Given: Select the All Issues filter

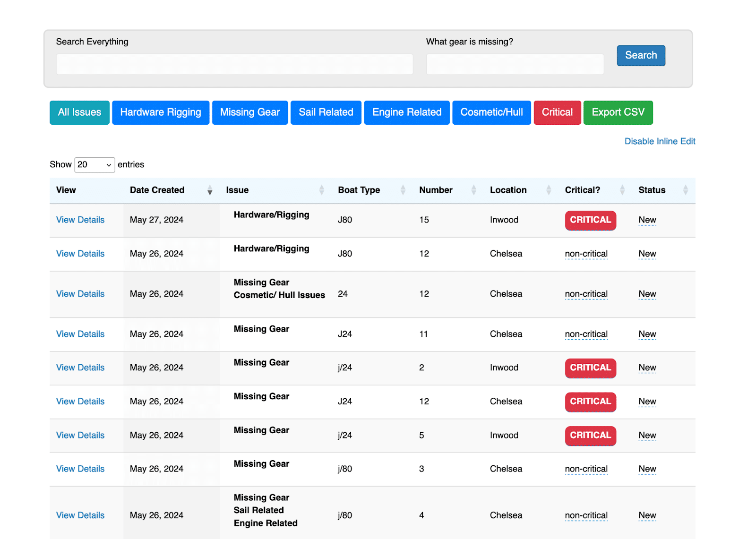Looking at the screenshot, I should pyautogui.click(x=79, y=112).
